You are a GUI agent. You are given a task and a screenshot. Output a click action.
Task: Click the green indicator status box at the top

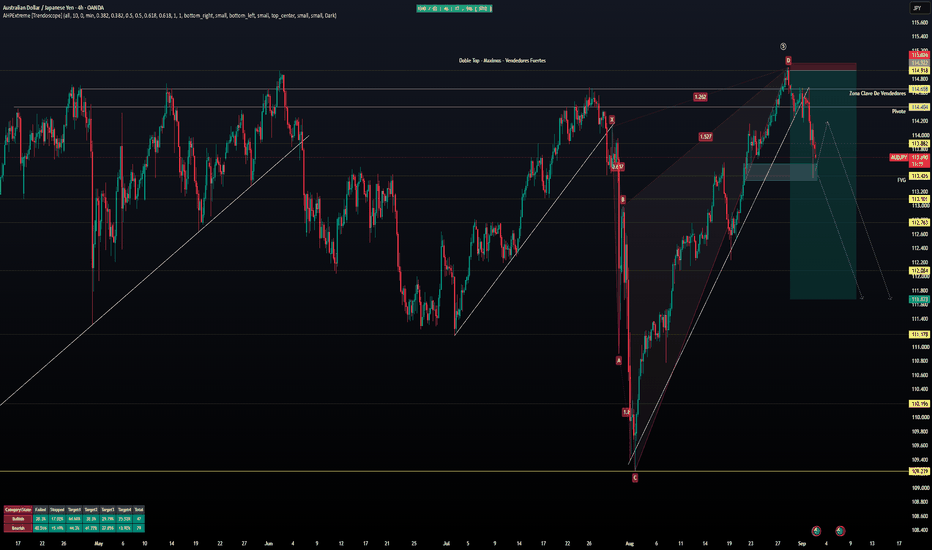(454, 8)
